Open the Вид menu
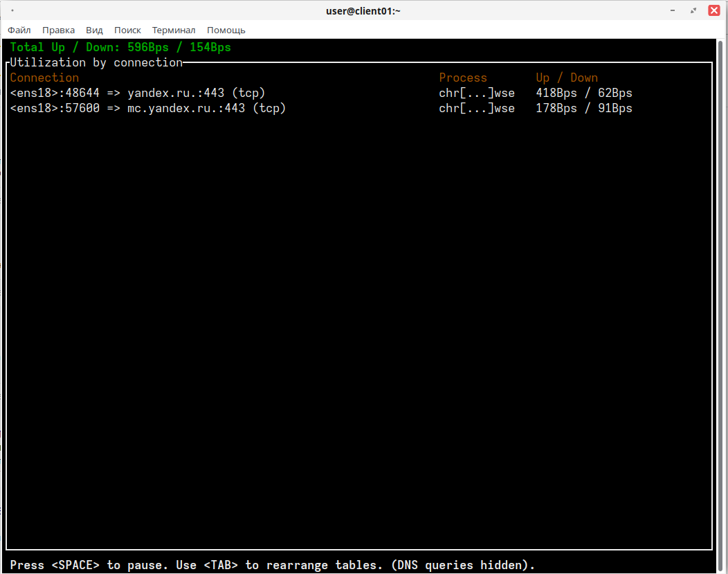The image size is (728, 574). tap(94, 30)
